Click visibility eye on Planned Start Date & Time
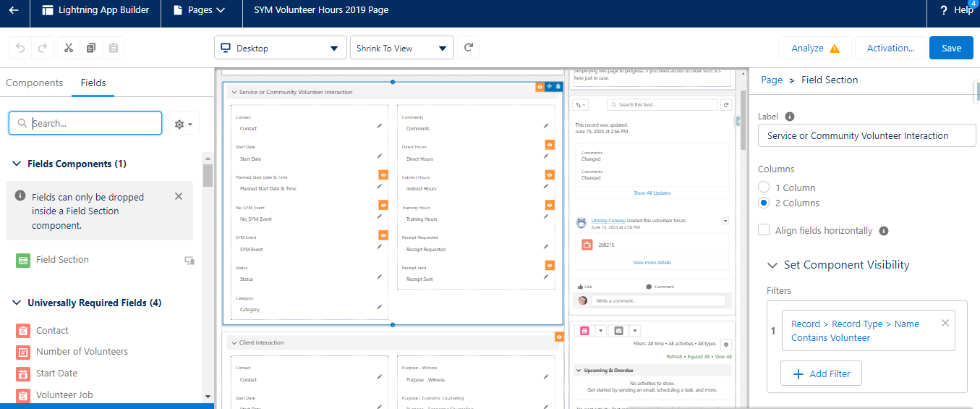The height and width of the screenshot is (409, 980). point(383,175)
